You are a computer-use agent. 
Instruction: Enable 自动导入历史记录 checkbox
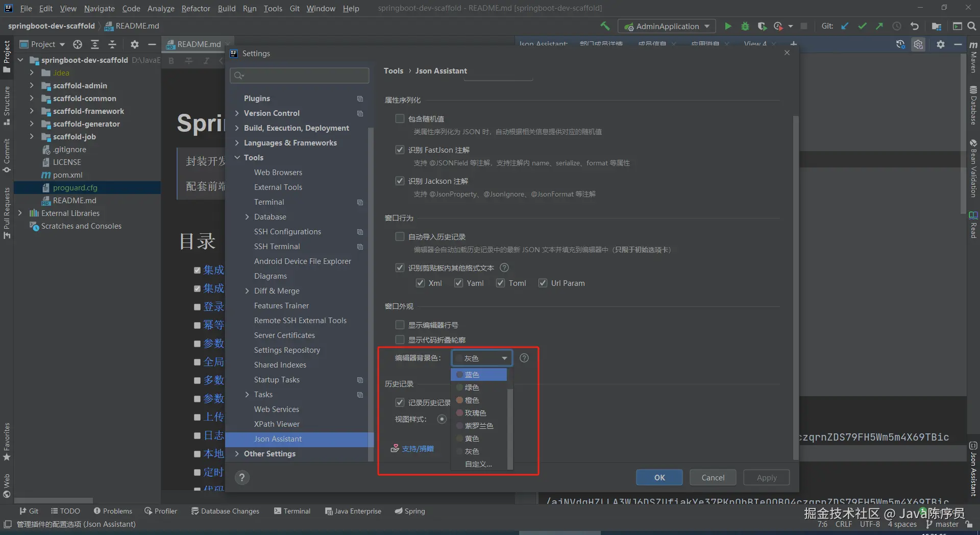pyautogui.click(x=400, y=236)
